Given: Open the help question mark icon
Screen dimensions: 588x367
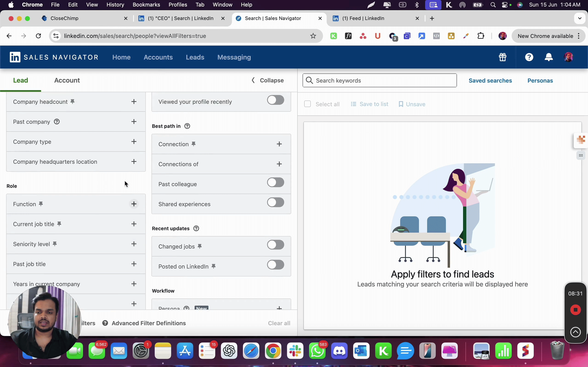Looking at the screenshot, I should (529, 57).
